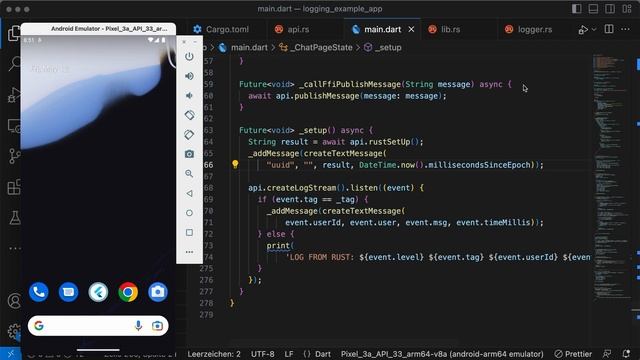The image size is (640, 360).
Task: Toggle the secondary side bar
Action: point(610,9)
